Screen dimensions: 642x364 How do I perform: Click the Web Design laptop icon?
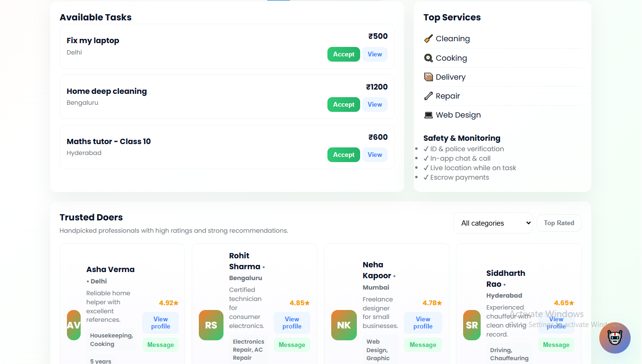pyautogui.click(x=428, y=115)
